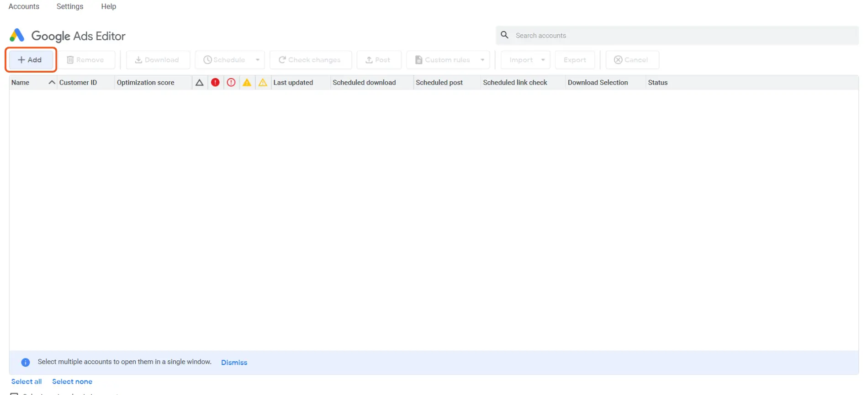Screen dimensions: 868x395
Task: Click the outlined yellow warning column icon
Action: tap(263, 82)
